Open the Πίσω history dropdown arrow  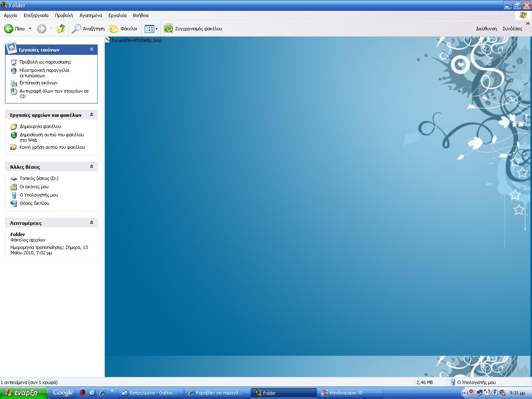30,29
